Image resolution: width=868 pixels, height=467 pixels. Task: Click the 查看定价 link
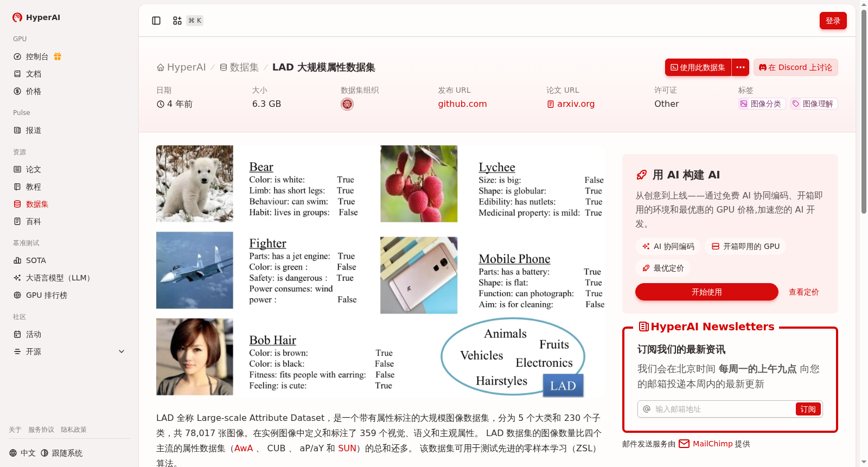(x=804, y=292)
